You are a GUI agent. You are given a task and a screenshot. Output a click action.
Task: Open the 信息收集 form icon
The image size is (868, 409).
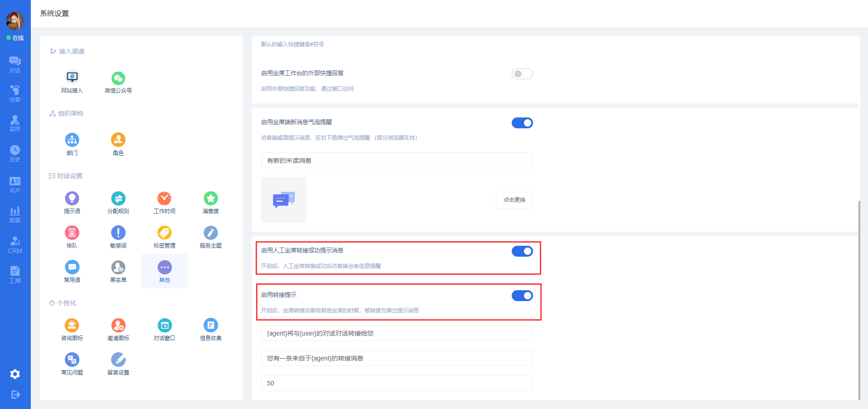click(211, 326)
